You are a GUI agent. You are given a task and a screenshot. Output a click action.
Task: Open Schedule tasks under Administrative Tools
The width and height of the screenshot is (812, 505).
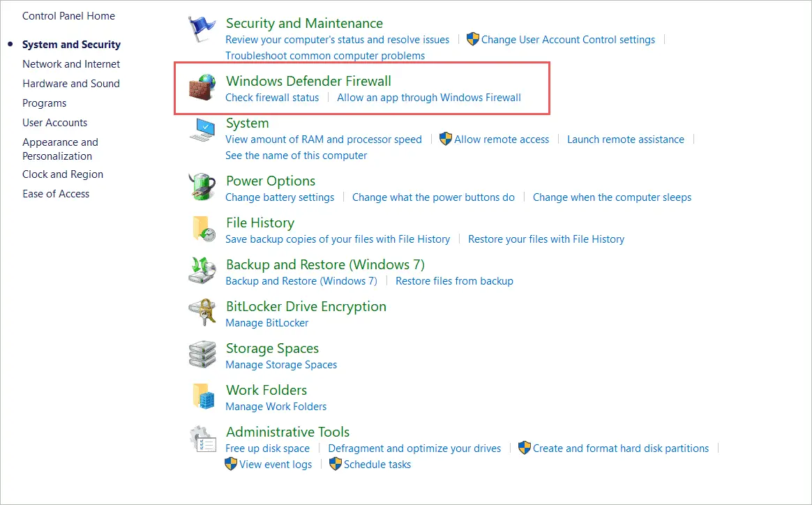point(377,464)
